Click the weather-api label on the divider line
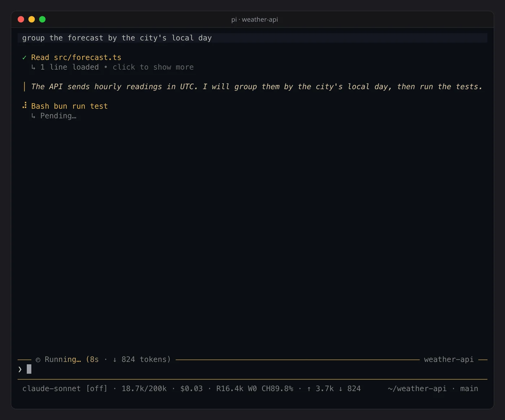 pyautogui.click(x=449, y=359)
